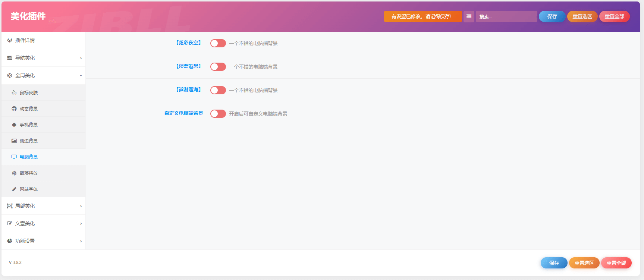Expand the 功能设置 chevron arrow
This screenshot has height=280, width=644.
81,241
